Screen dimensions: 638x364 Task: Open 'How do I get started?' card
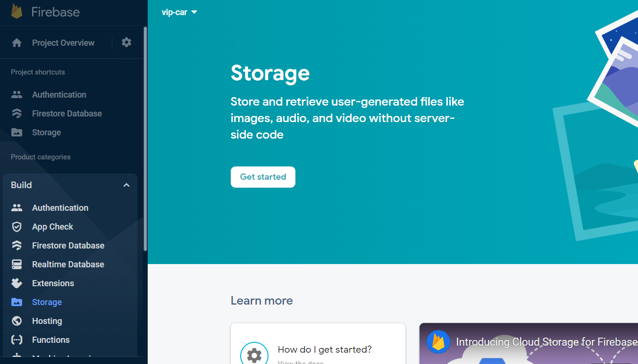point(318,344)
